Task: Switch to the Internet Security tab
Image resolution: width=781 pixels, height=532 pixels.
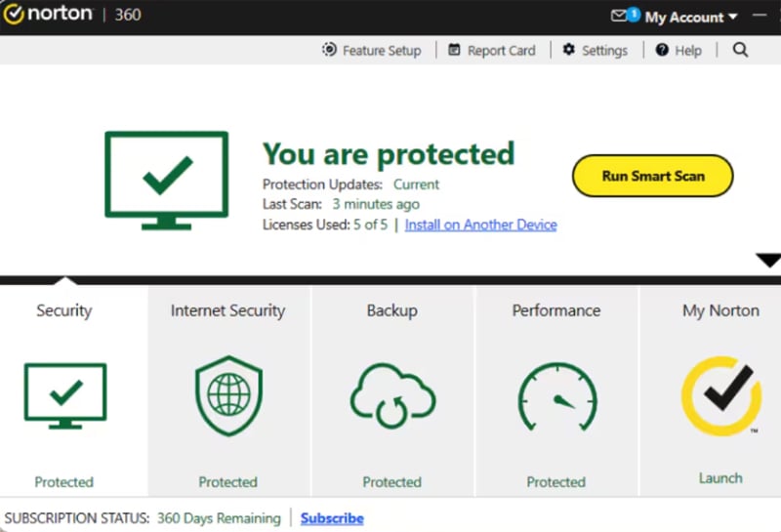Action: point(227,310)
